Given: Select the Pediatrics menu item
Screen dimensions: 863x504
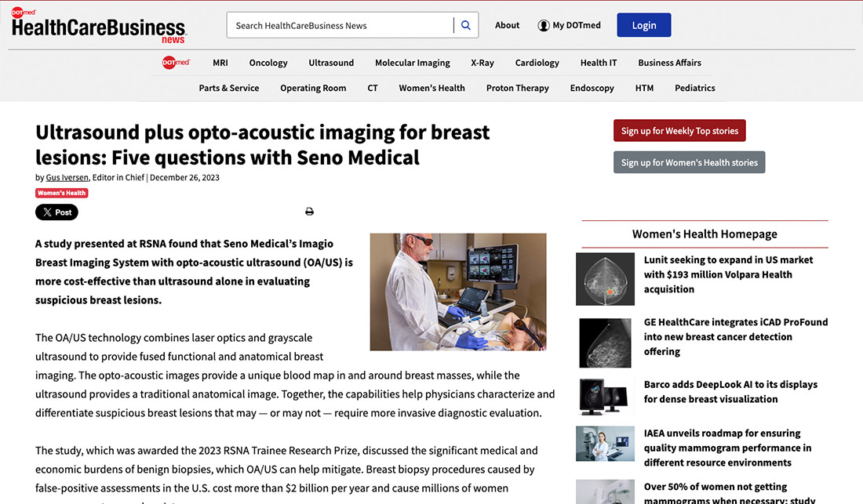Looking at the screenshot, I should click(x=694, y=88).
